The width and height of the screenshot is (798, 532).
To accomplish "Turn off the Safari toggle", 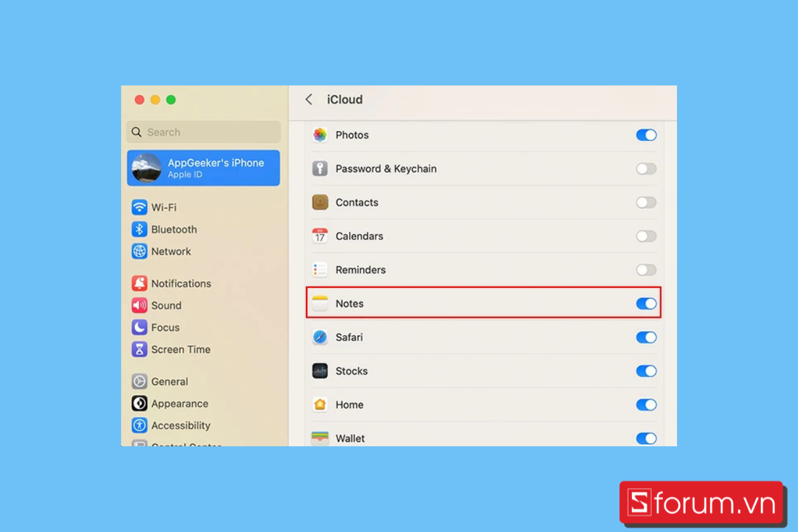I will pos(646,337).
